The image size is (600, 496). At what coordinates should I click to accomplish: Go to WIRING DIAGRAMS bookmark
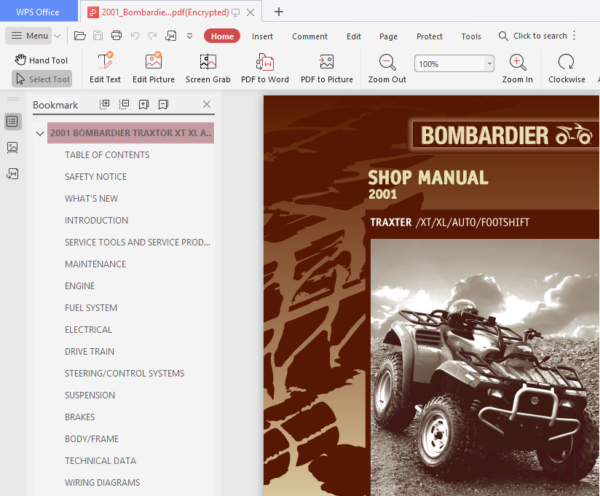tap(102, 482)
